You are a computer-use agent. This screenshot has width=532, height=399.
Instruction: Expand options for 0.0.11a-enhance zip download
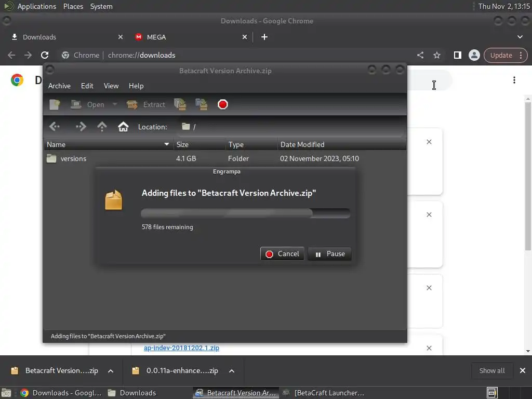coord(232,371)
